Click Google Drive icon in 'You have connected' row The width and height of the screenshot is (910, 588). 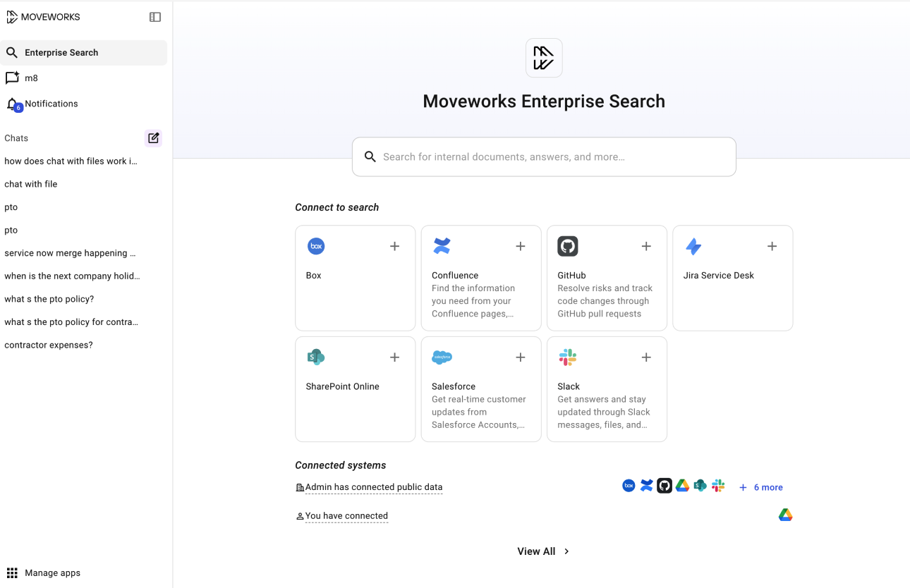[x=786, y=515]
